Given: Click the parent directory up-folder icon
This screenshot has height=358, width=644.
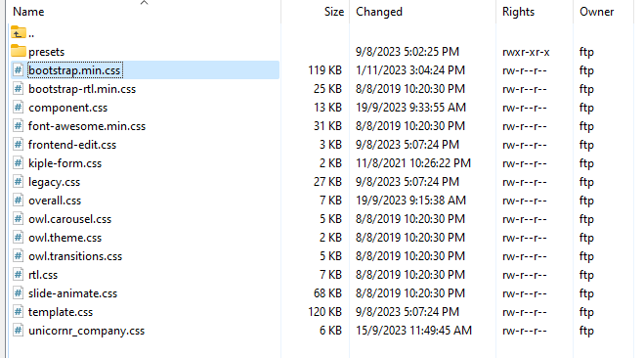Looking at the screenshot, I should pyautogui.click(x=18, y=32).
